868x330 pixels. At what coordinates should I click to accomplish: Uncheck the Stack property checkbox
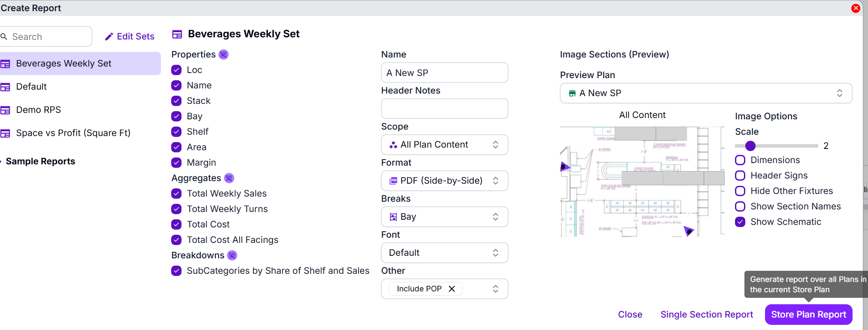point(176,101)
